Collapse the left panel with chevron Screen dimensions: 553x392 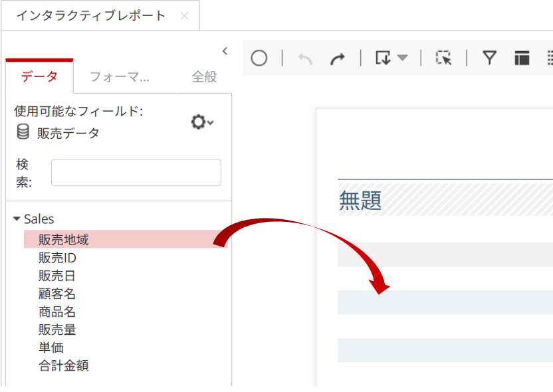(225, 51)
